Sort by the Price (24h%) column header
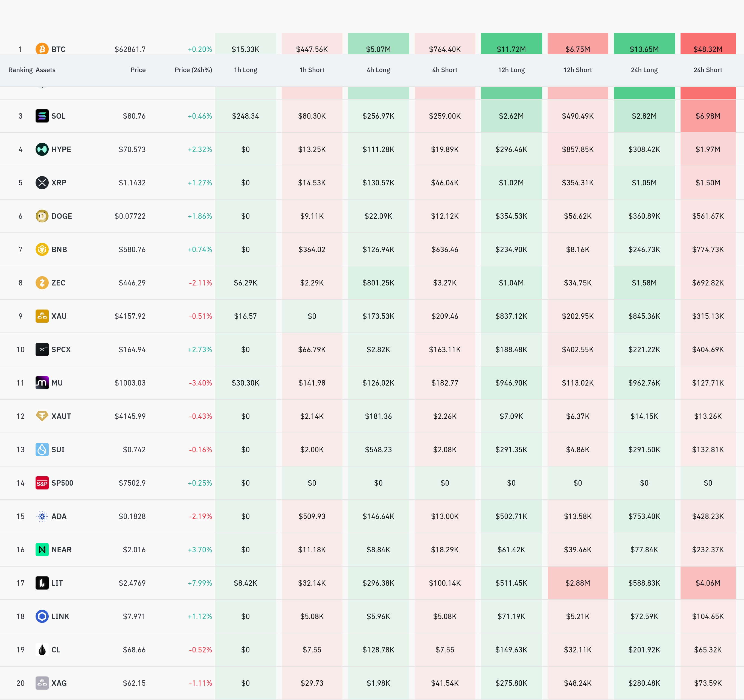This screenshot has height=700, width=744. (193, 70)
